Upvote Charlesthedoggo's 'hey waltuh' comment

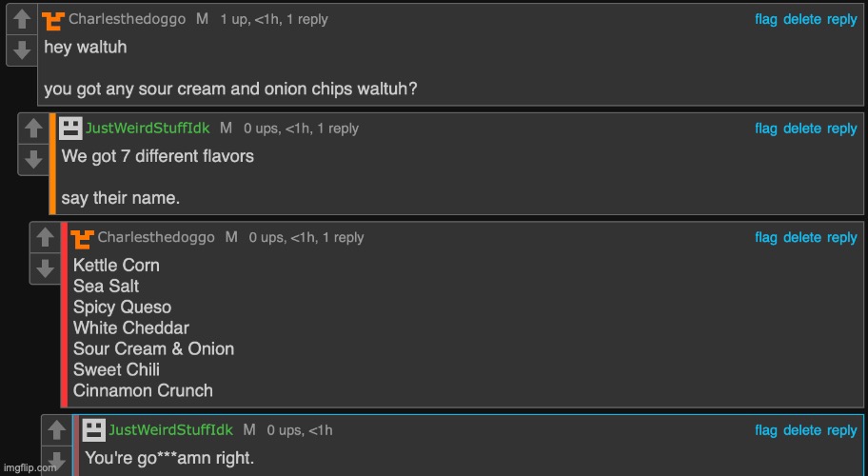[21, 20]
